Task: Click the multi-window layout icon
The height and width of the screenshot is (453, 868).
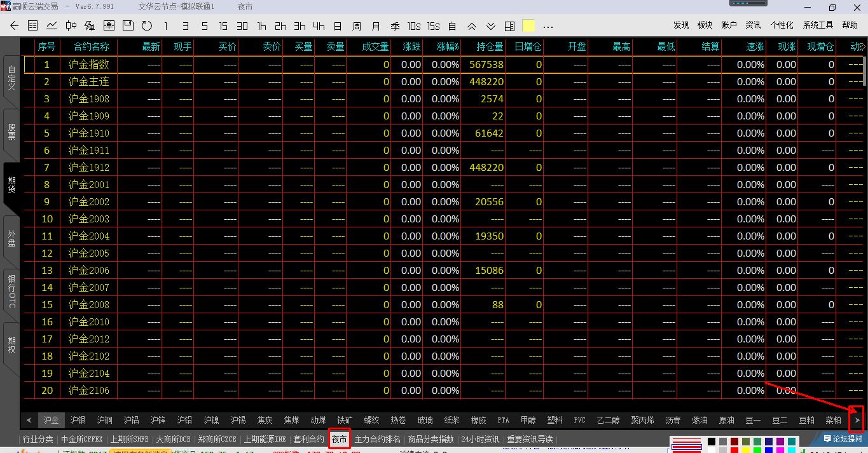Action: tap(509, 26)
